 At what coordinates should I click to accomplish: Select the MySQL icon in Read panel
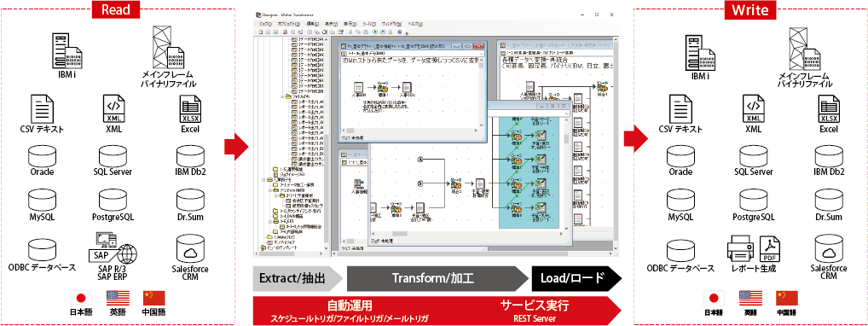[x=42, y=201]
